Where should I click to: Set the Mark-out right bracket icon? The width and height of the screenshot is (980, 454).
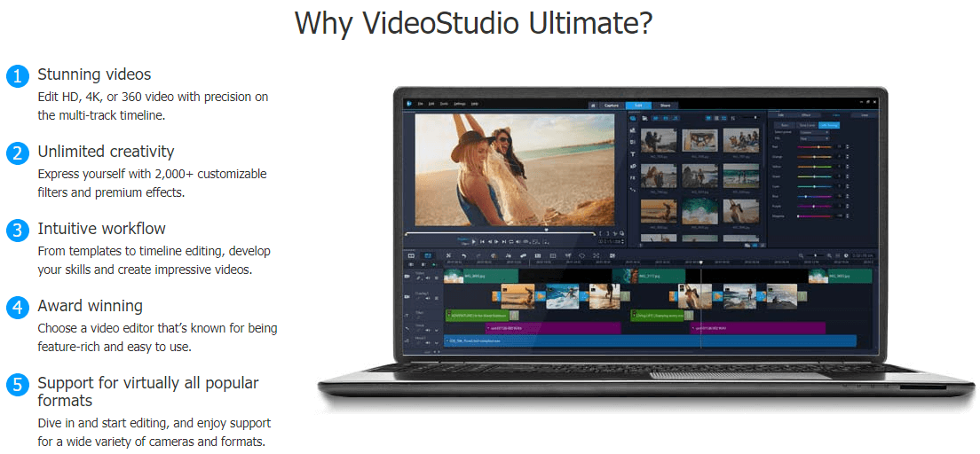click(608, 233)
